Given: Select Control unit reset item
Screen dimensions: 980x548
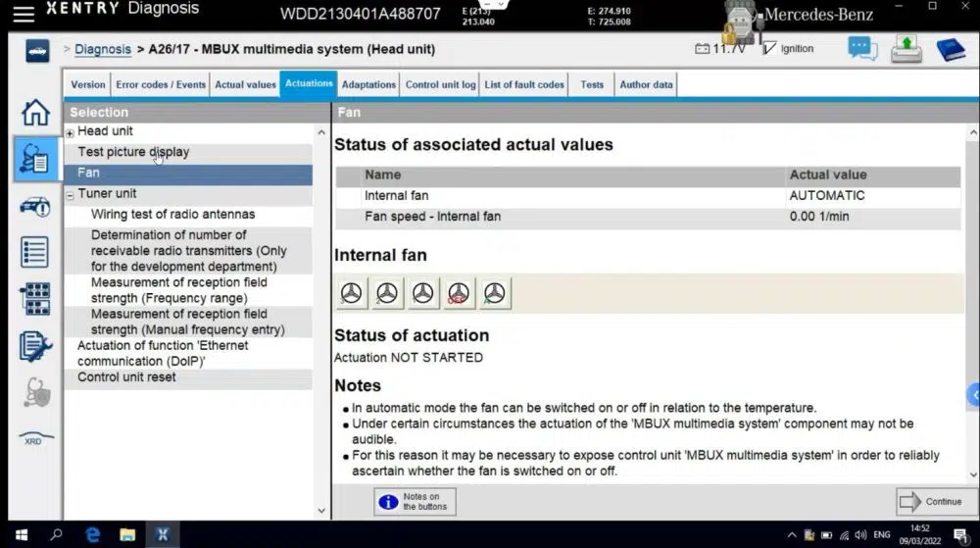Looking at the screenshot, I should pos(188,377).
